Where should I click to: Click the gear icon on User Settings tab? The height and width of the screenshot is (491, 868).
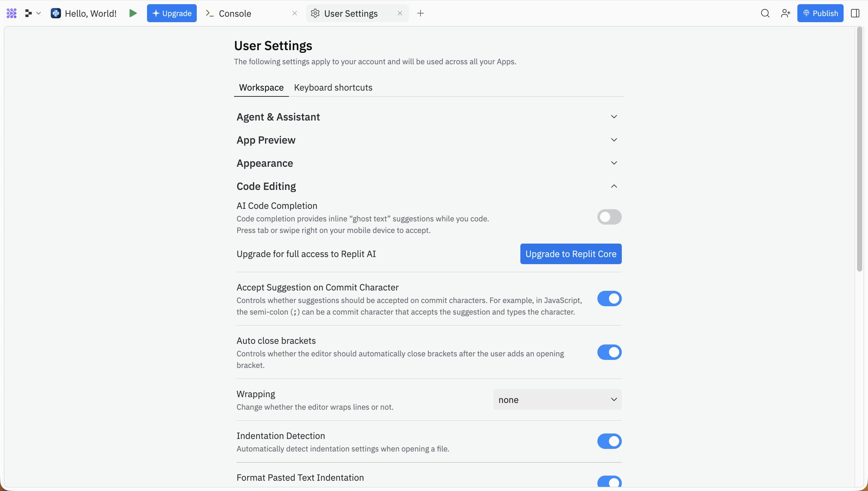316,13
